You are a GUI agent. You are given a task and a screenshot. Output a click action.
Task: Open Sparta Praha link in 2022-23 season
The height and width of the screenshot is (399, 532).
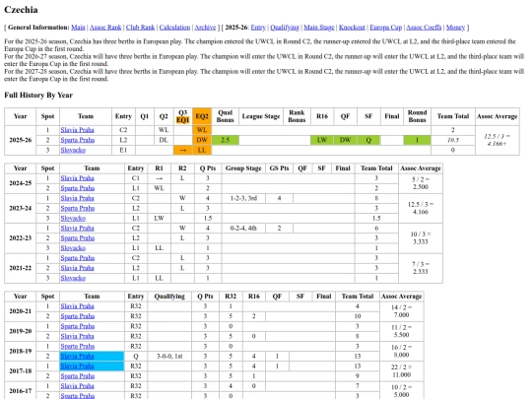[78, 238]
